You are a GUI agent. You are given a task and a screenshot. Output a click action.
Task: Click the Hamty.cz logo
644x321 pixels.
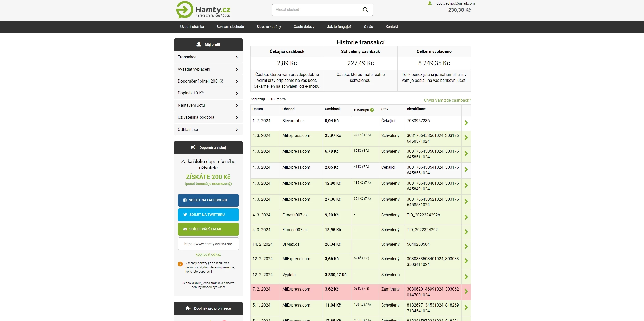click(203, 10)
